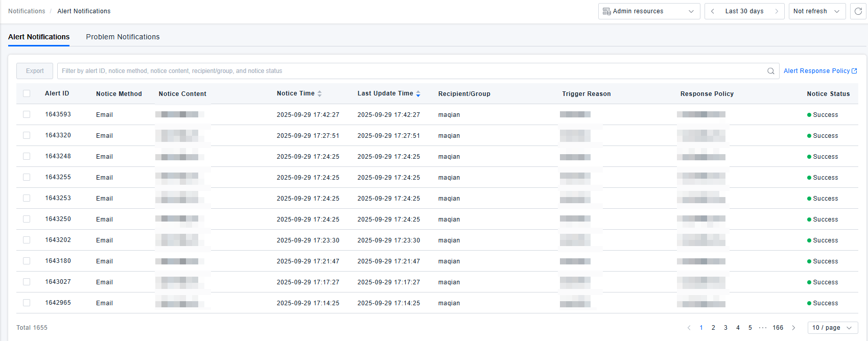Sort by Last Update Time arrows
868x341 pixels.
(418, 94)
